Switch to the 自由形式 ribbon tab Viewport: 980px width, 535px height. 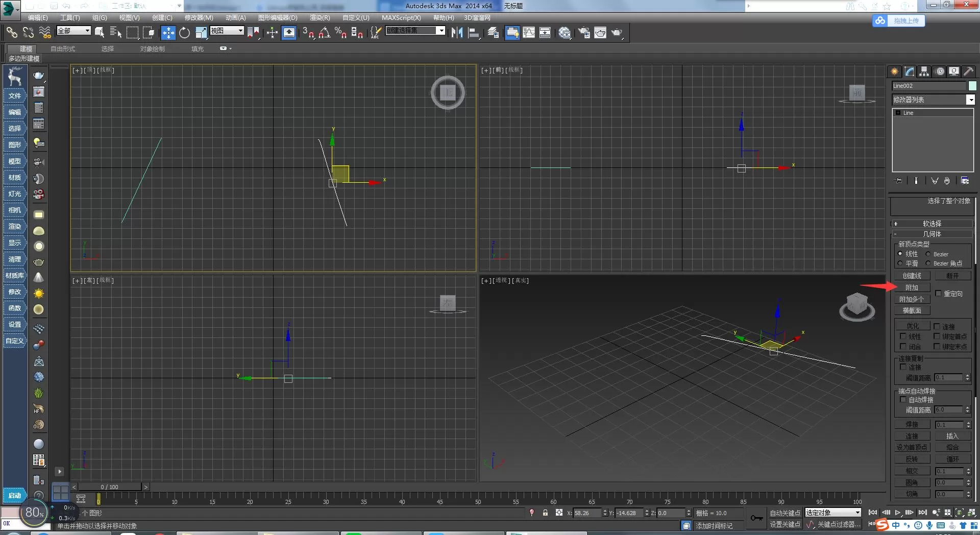point(63,49)
